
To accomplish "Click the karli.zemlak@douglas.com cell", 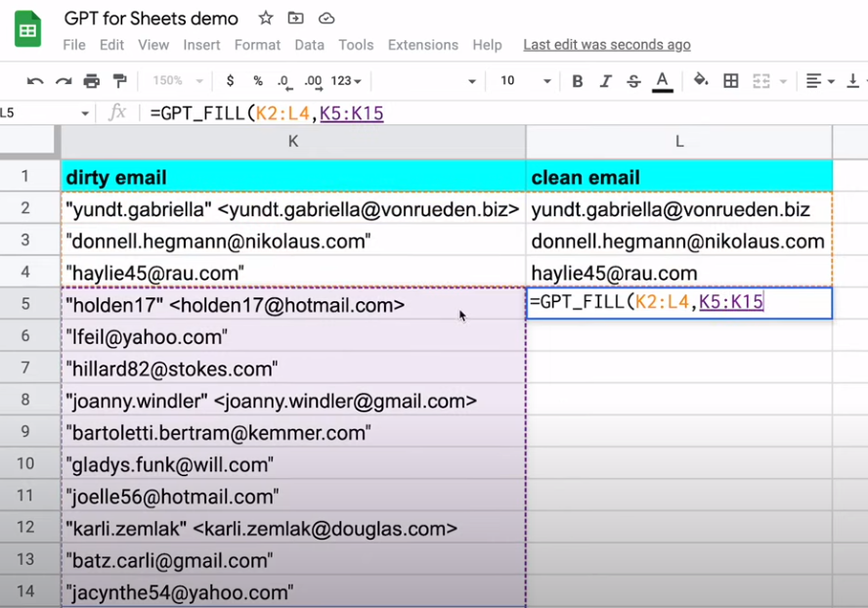I will [x=293, y=528].
